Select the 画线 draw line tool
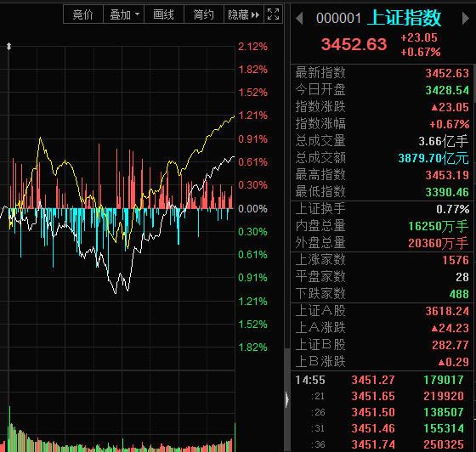 tap(163, 14)
